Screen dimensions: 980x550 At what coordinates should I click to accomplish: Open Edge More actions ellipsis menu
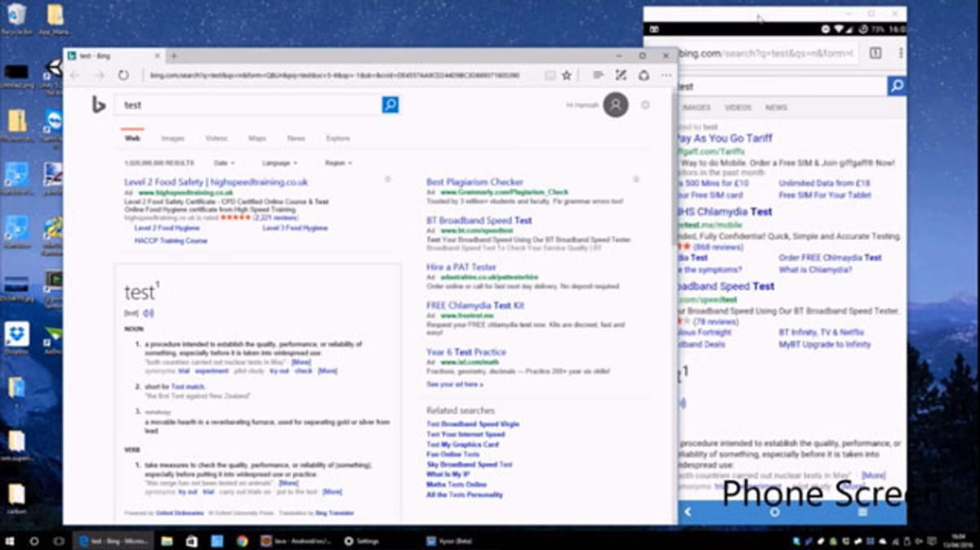pos(666,75)
